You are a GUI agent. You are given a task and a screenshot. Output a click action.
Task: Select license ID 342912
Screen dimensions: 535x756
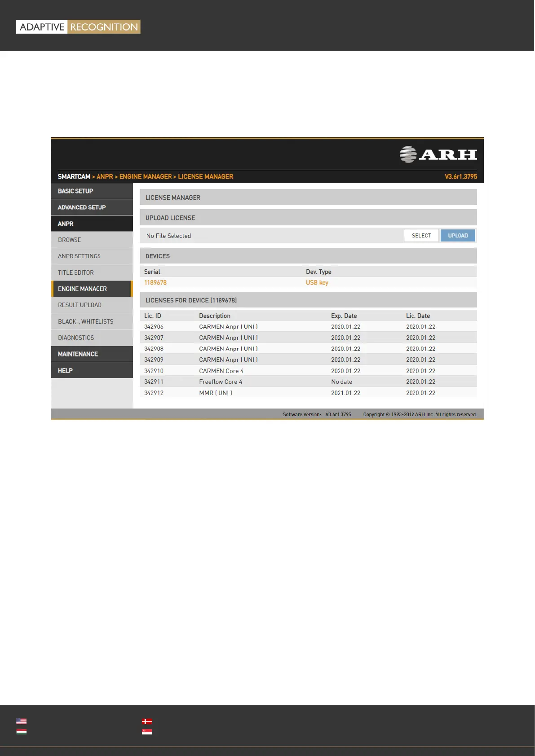(154, 393)
